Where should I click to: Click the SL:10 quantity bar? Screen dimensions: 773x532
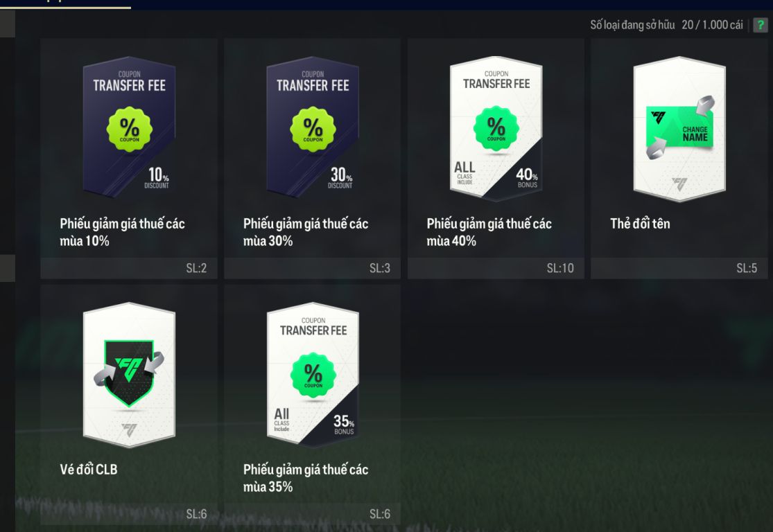[x=496, y=268]
